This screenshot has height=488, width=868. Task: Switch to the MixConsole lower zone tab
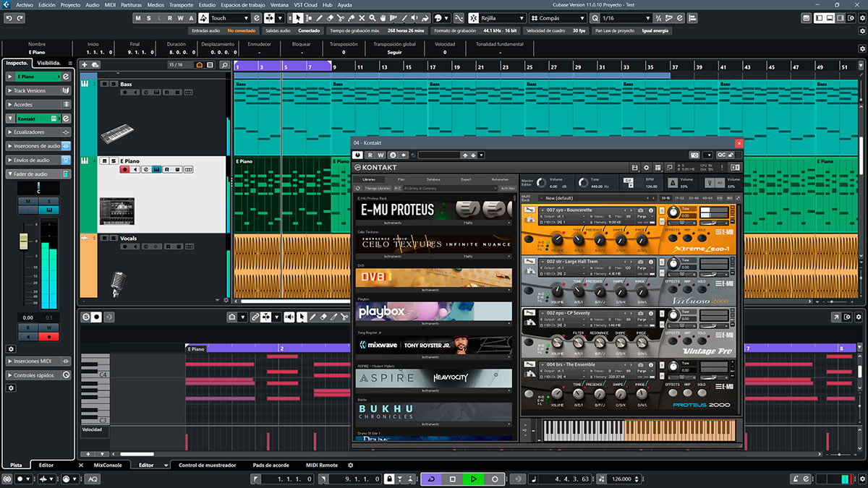pyautogui.click(x=109, y=465)
